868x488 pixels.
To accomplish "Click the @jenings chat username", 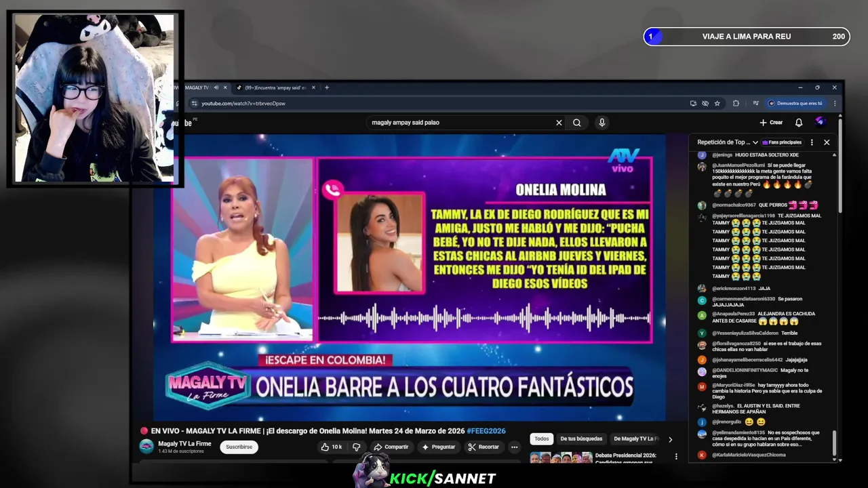I will click(x=722, y=155).
